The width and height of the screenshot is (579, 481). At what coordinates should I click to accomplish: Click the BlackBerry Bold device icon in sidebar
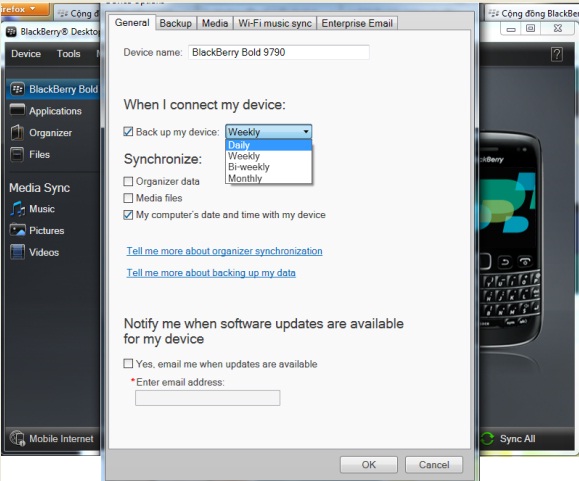click(x=17, y=89)
